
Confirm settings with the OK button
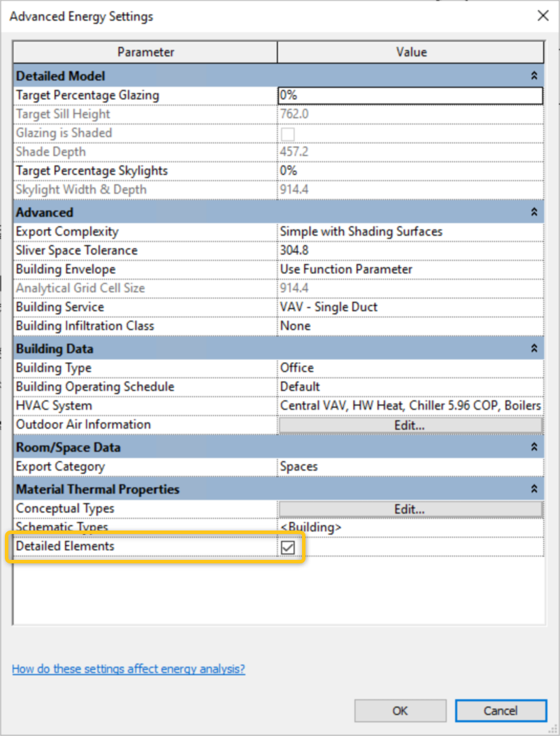[x=400, y=710]
